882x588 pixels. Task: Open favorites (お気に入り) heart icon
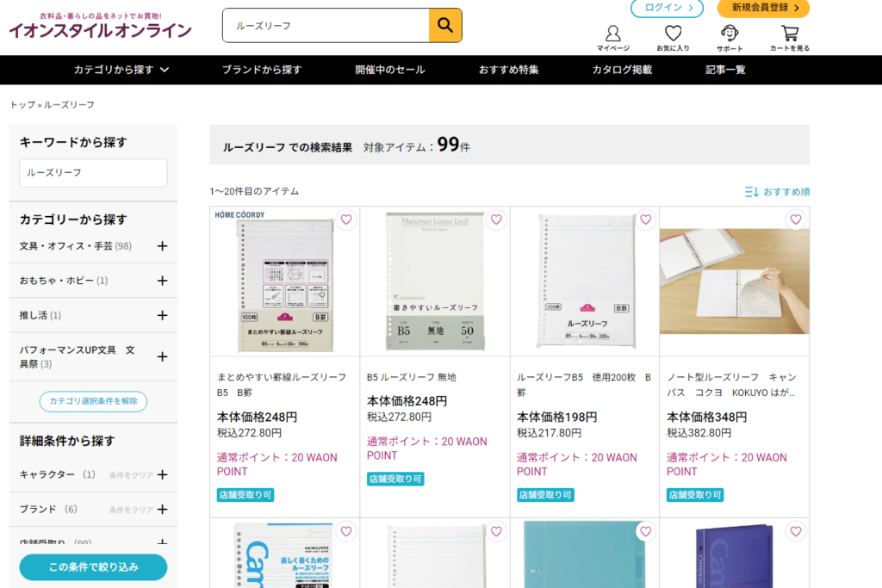click(673, 38)
